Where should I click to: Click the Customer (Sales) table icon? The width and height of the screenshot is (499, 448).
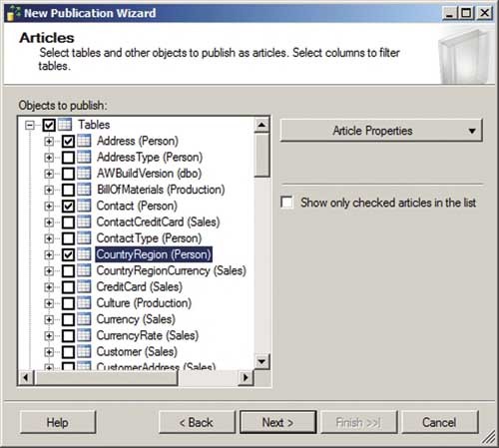point(84,352)
